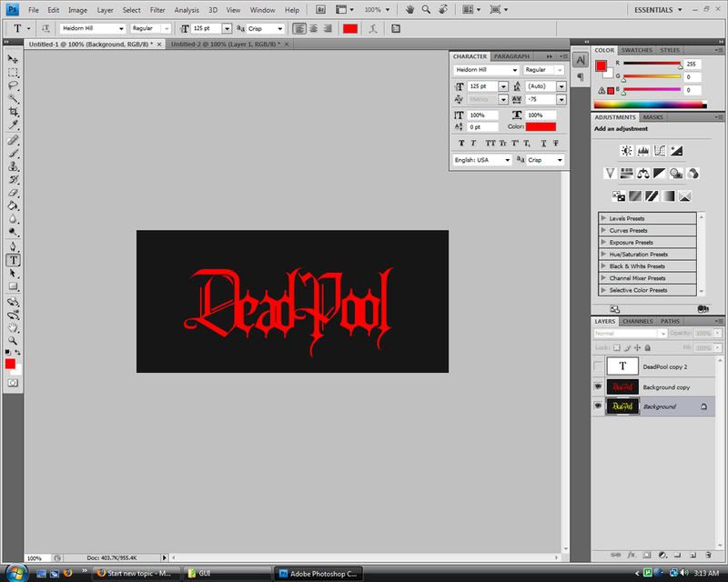This screenshot has width=728, height=582.
Task: Open anti-aliasing Crisp dropdown in options bar
Action: tap(279, 29)
